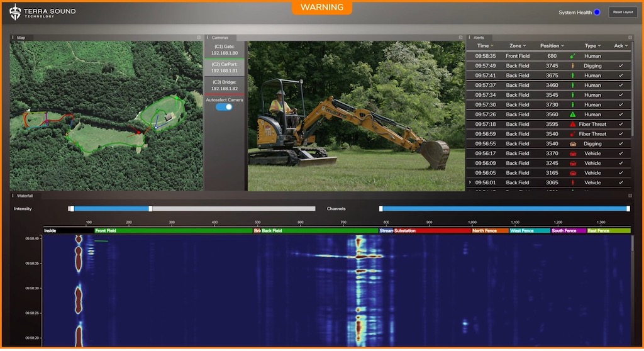Maximize the Waterfall panel via corner icon
Image resolution: width=644 pixels, height=351 pixels.
click(x=630, y=196)
